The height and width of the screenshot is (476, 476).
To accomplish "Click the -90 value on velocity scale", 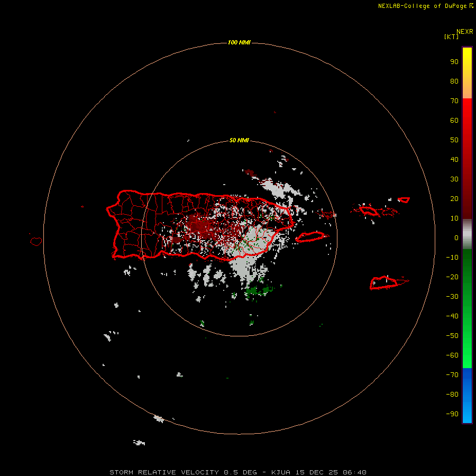I will coord(452,414).
